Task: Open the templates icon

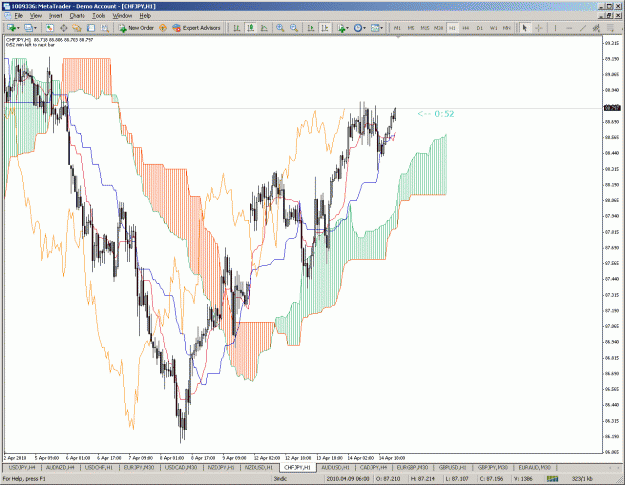Action: click(x=375, y=28)
